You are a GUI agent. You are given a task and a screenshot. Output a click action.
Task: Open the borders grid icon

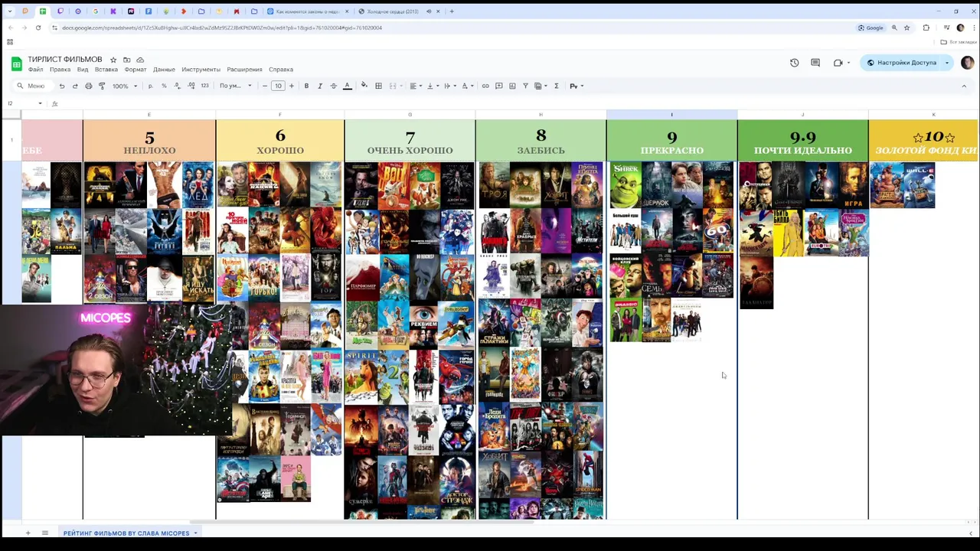point(378,86)
